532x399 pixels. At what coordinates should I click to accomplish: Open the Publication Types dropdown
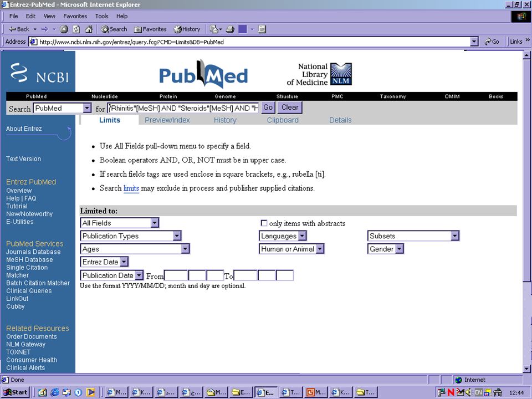point(131,236)
